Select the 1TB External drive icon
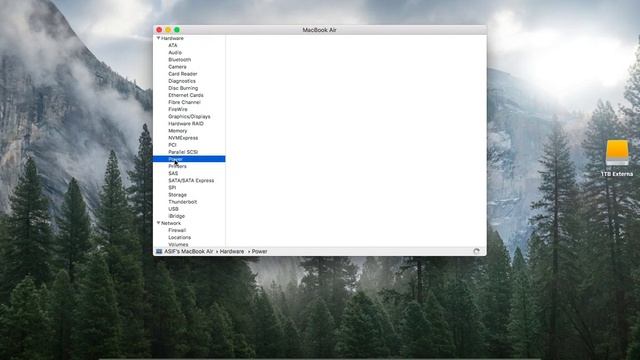Viewport: 640px width, 360px height. point(617,153)
